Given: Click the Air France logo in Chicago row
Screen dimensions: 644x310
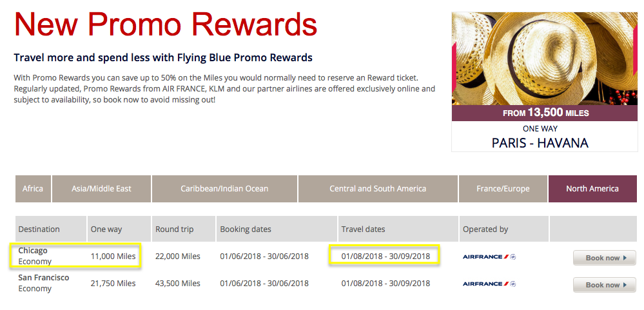Looking at the screenshot, I should (489, 257).
